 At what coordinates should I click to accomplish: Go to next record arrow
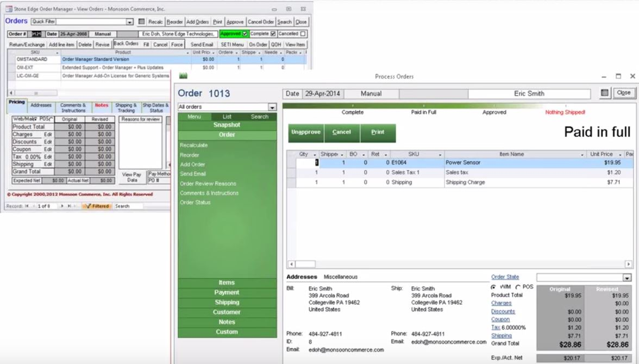[x=62, y=206]
